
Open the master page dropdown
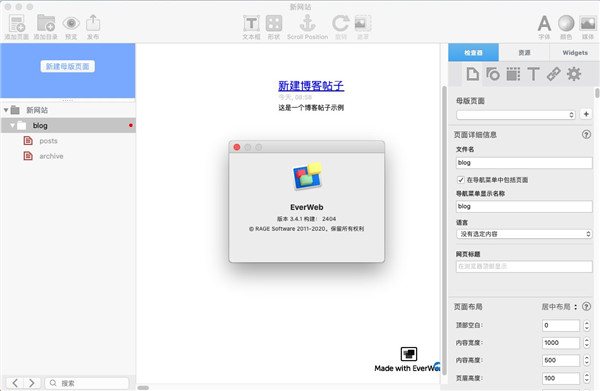click(x=516, y=115)
